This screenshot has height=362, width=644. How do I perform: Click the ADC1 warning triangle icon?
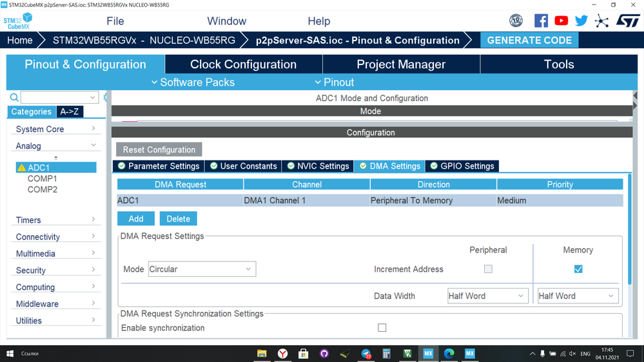coord(21,167)
